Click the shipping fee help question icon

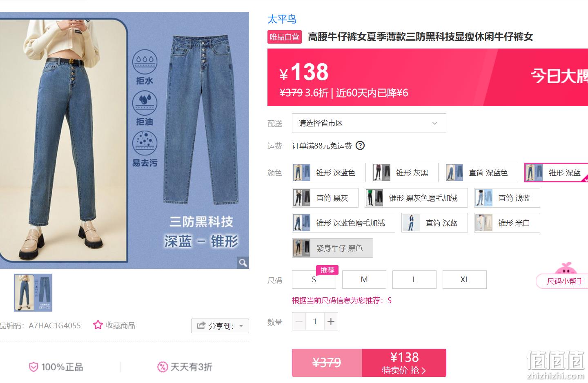[360, 146]
